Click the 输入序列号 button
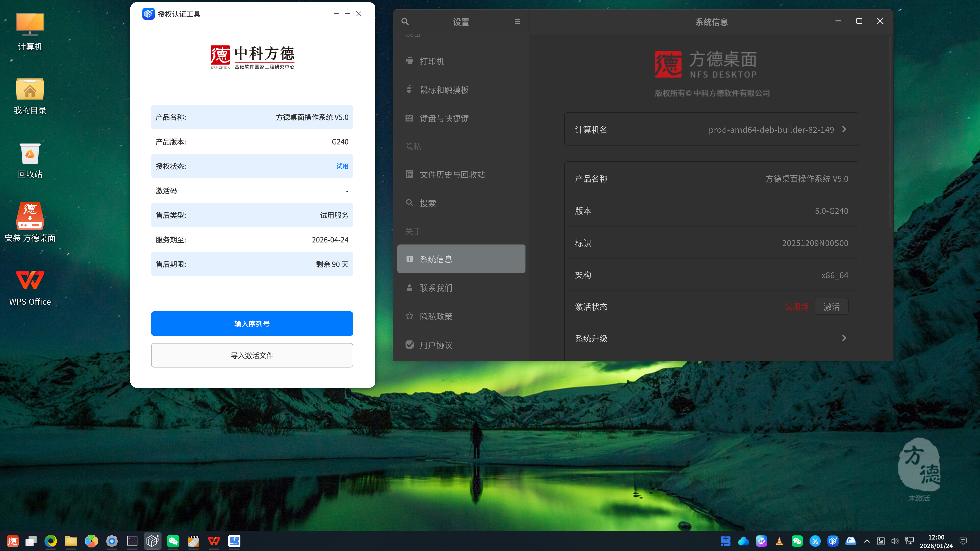The width and height of the screenshot is (980, 551). point(252,323)
